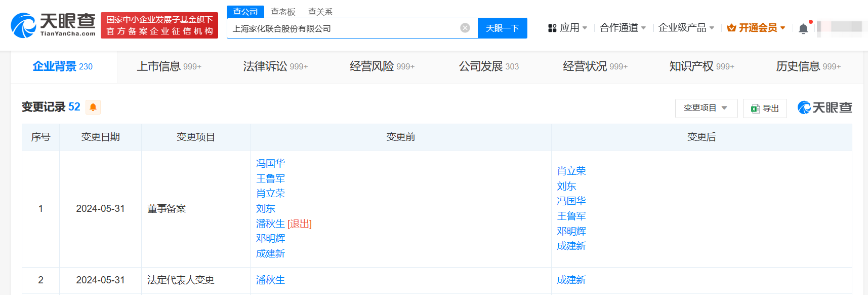Viewport: 868px width, 295px height.
Task: Click the TianYanCha logo in header
Action: coord(53,25)
